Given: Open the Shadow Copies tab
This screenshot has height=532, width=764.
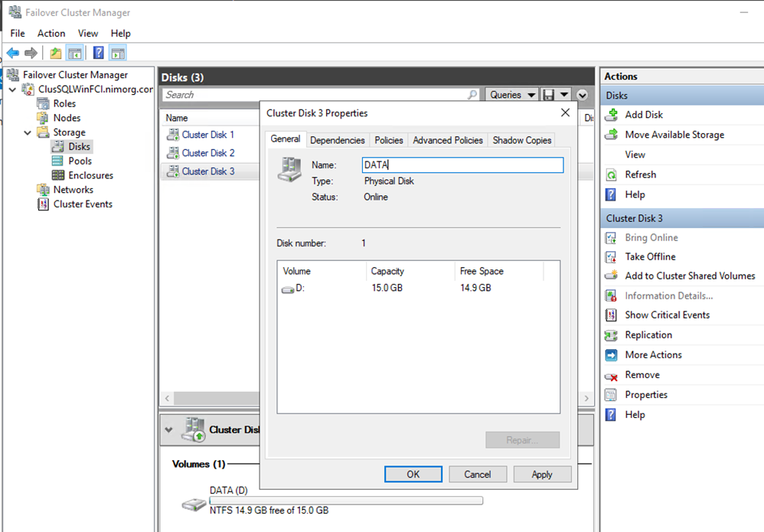Looking at the screenshot, I should 522,140.
